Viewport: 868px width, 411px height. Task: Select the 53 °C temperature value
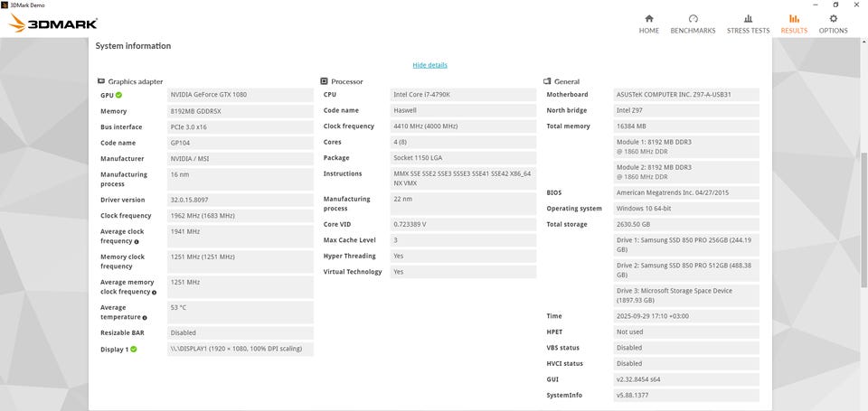[x=241, y=312]
